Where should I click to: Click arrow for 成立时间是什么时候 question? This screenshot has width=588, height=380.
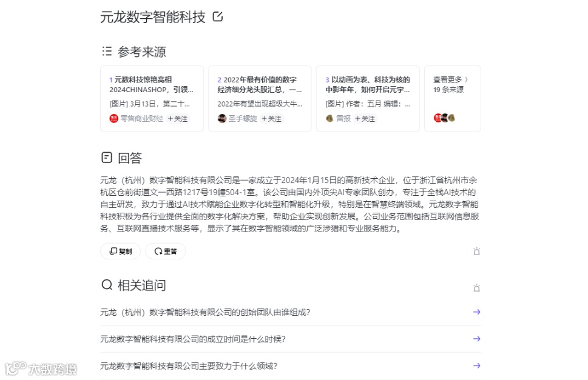(x=476, y=339)
